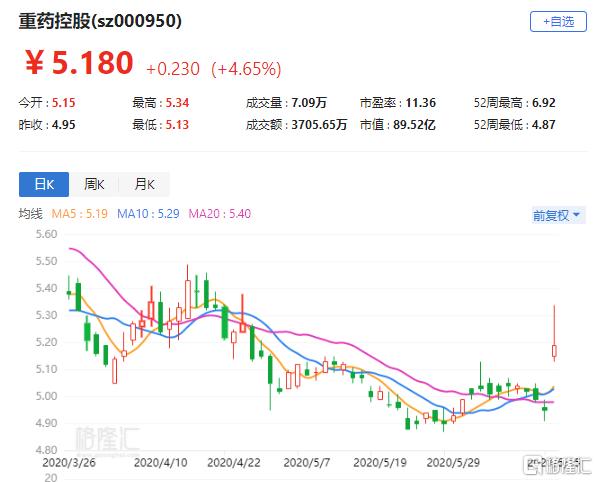Click the 最低 value 5.13
The height and width of the screenshot is (482, 598).
[x=177, y=125]
